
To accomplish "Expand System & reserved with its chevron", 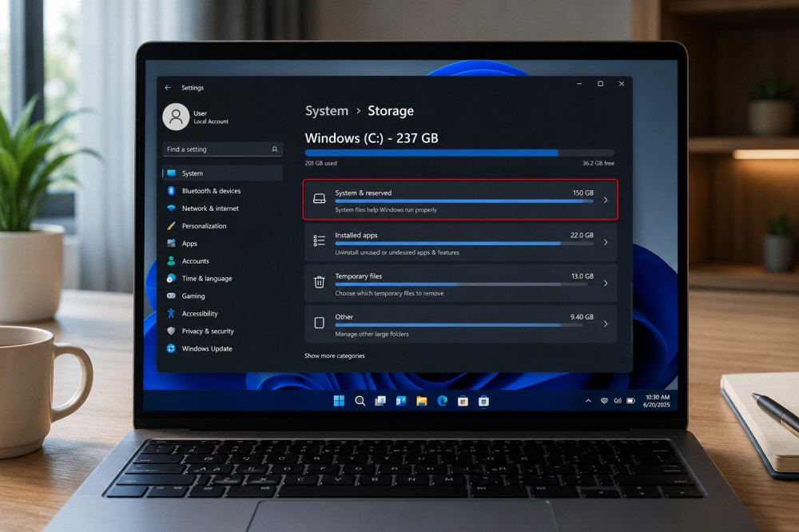I will 606,200.
